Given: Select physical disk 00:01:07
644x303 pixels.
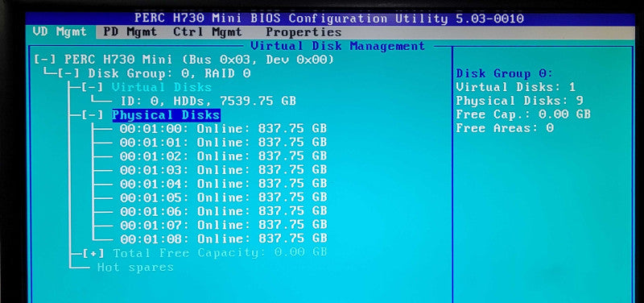Looking at the screenshot, I should 224,225.
